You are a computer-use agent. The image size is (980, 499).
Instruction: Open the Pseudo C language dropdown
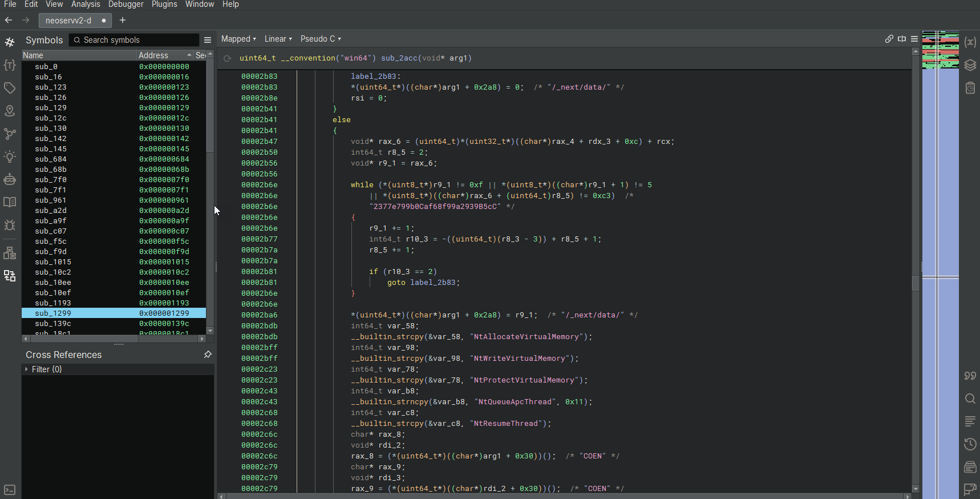321,39
